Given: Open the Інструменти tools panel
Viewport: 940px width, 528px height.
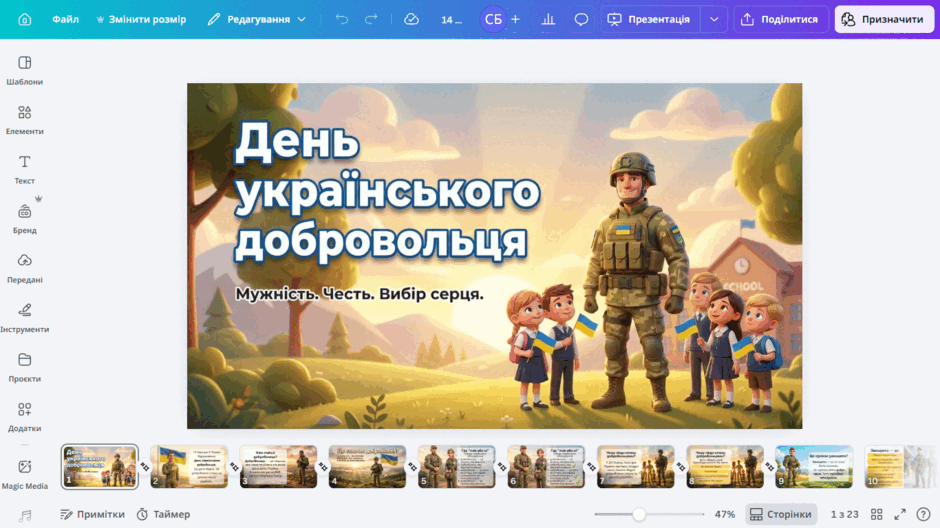Looking at the screenshot, I should 25,318.
